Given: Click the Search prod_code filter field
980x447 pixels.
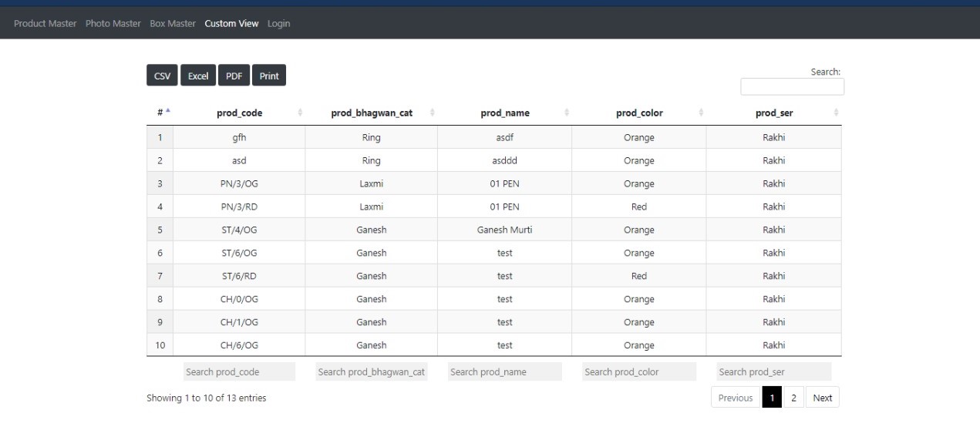Looking at the screenshot, I should [x=239, y=371].
